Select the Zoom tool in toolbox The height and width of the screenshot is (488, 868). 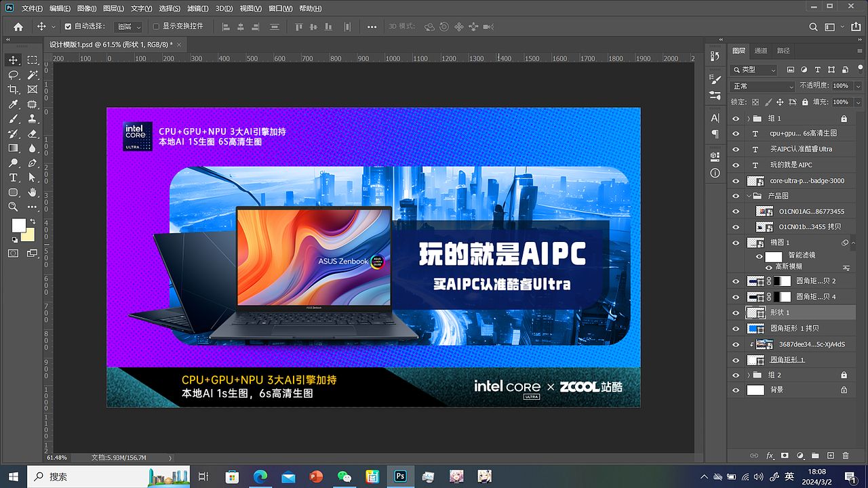point(13,207)
